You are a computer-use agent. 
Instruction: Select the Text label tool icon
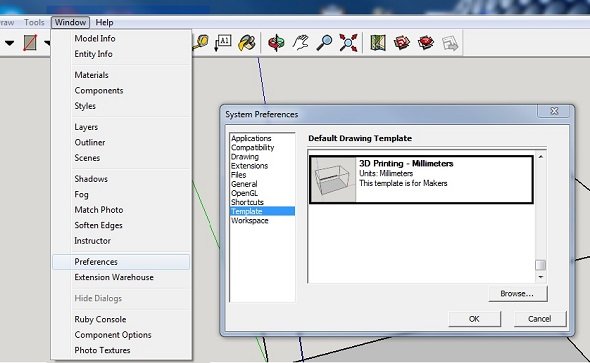tap(223, 43)
